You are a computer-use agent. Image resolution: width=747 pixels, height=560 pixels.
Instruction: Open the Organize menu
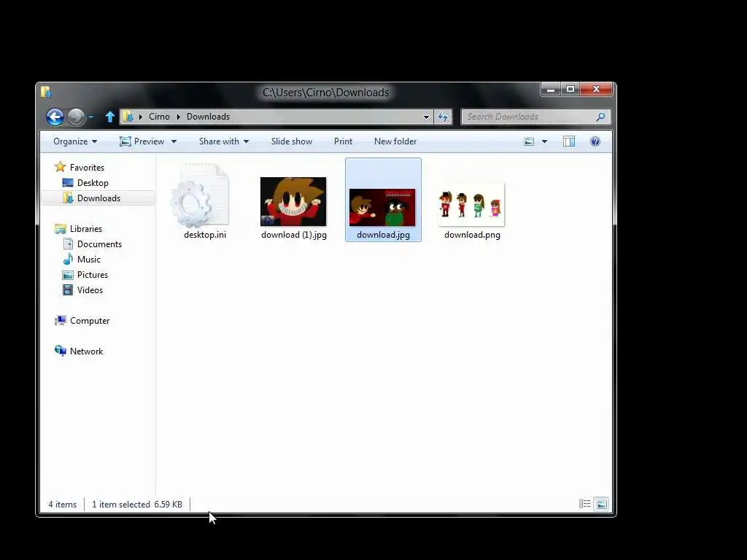(75, 141)
